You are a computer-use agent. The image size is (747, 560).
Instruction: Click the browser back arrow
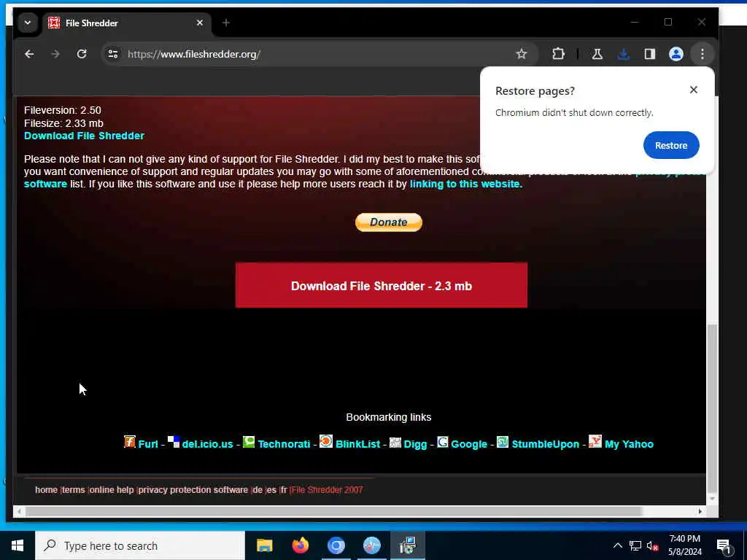29,54
